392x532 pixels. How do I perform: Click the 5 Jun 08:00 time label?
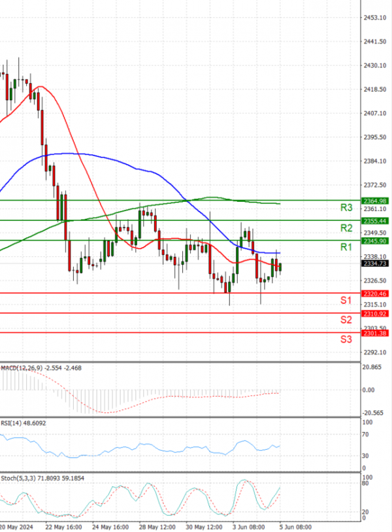point(295,527)
